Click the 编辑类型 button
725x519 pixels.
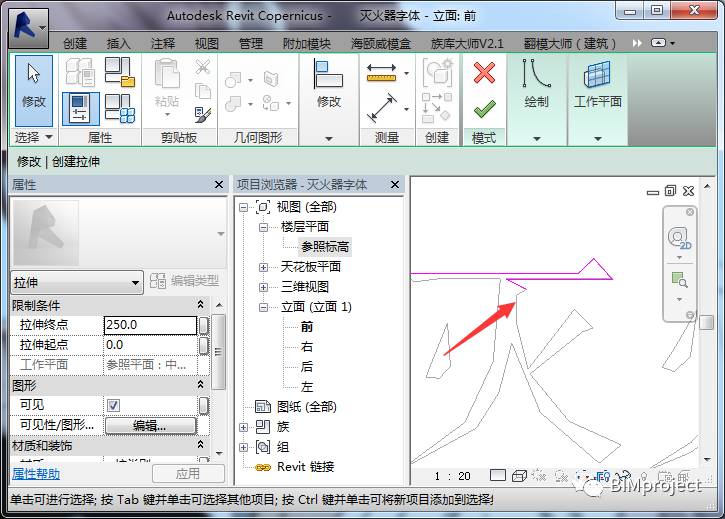(184, 281)
